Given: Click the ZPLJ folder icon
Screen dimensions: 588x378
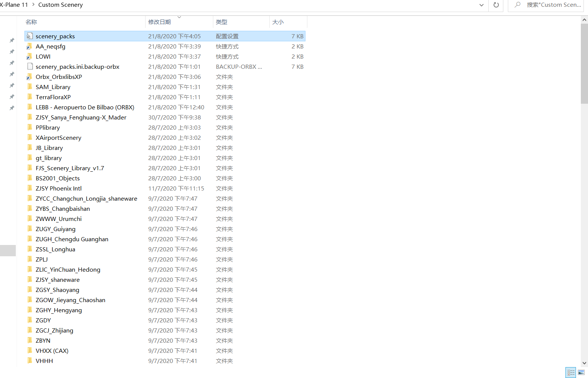Looking at the screenshot, I should (x=30, y=259).
